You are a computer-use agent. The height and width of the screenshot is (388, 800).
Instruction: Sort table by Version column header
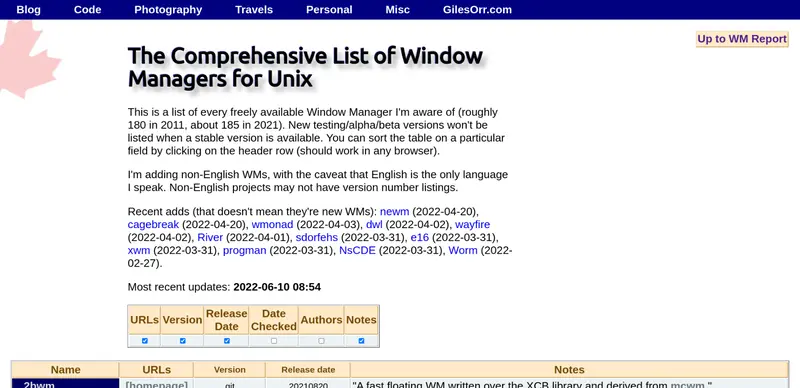[230, 370]
